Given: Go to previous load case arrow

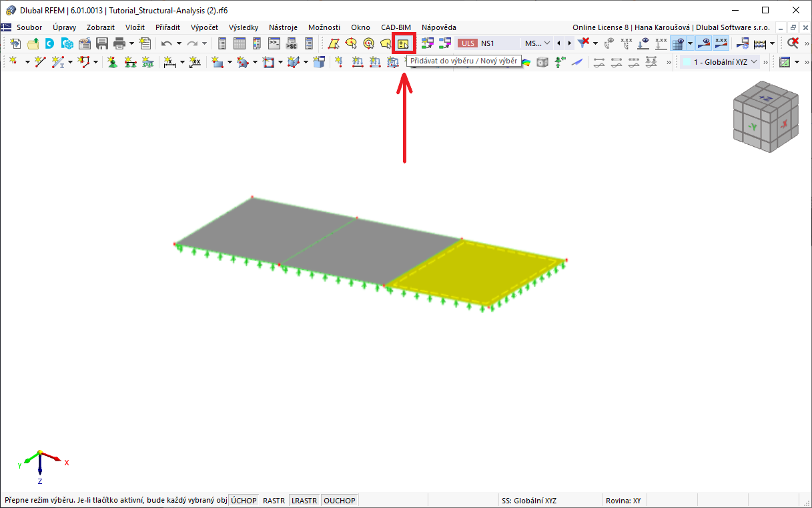Looking at the screenshot, I should (558, 43).
